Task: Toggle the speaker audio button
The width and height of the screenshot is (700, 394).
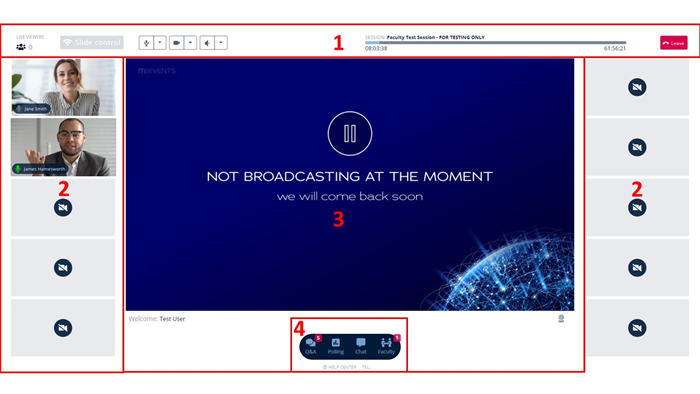Action: (x=207, y=43)
